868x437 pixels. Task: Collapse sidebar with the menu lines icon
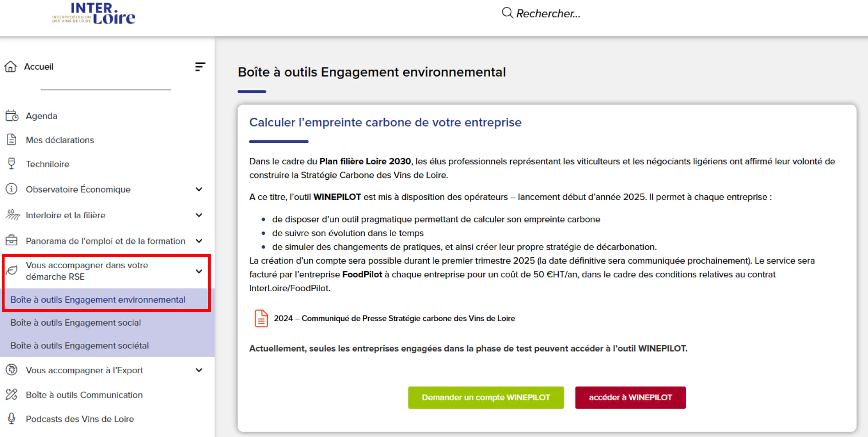(x=200, y=67)
